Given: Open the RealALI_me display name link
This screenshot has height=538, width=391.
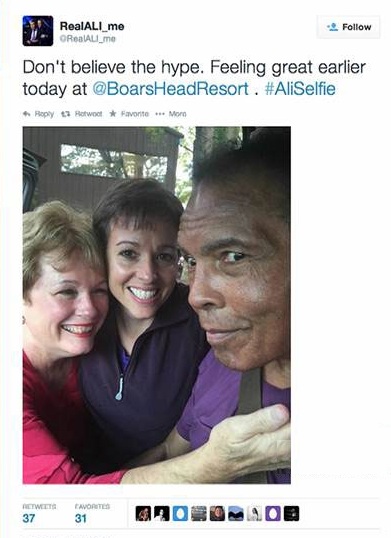Looking at the screenshot, I should click(x=92, y=26).
